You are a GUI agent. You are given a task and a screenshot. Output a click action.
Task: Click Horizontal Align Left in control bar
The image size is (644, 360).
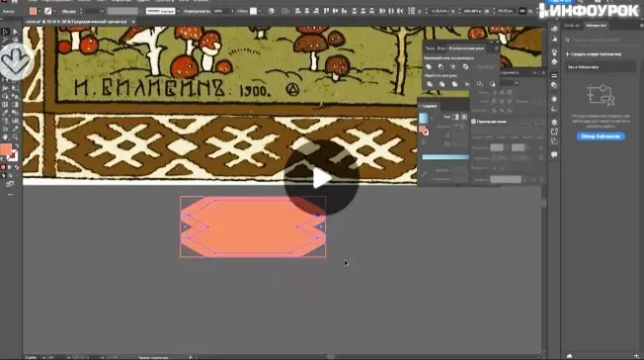click(x=297, y=11)
